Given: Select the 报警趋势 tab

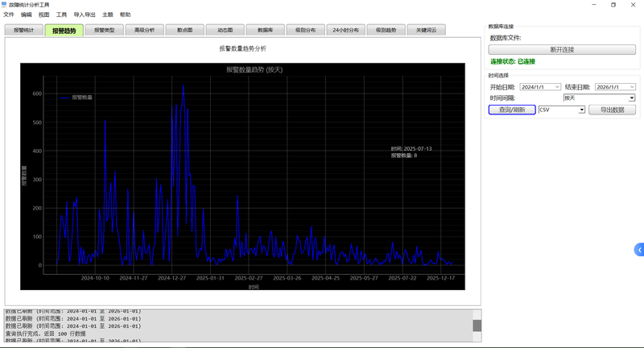Looking at the screenshot, I should pyautogui.click(x=64, y=31).
